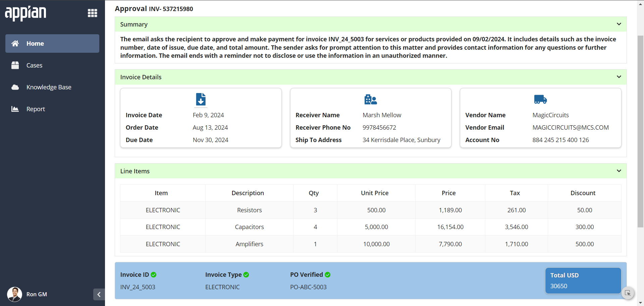Open the apps grid launcher icon
The image size is (644, 306).
coord(92,13)
